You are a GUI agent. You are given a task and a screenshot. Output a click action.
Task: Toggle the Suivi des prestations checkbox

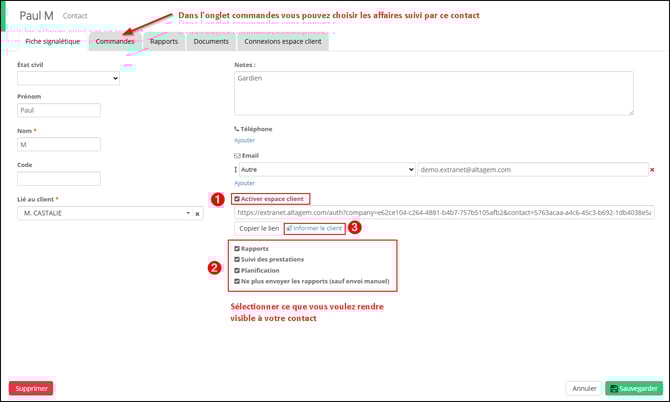tap(237, 259)
